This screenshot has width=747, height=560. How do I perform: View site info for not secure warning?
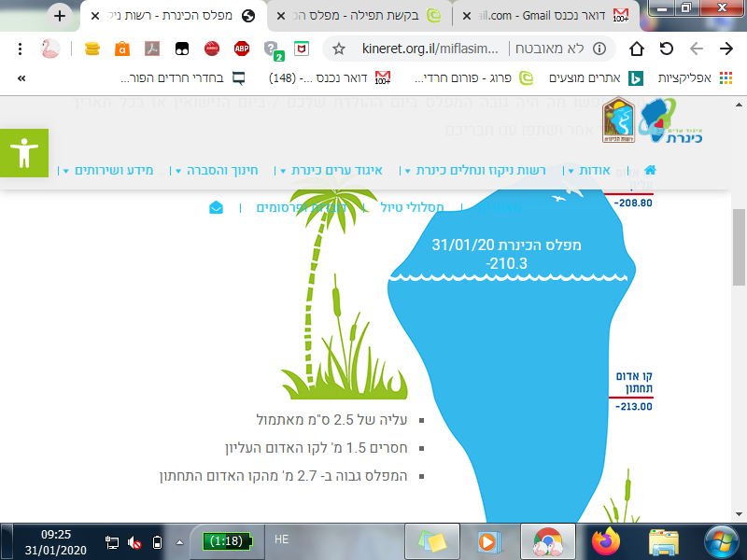pos(599,49)
